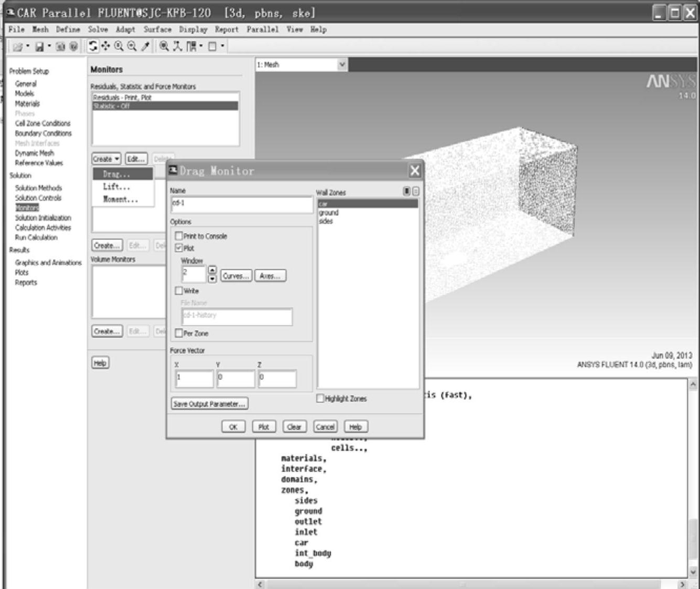This screenshot has height=589, width=700.
Task: Click the camera save-picture icon
Action: [x=60, y=47]
